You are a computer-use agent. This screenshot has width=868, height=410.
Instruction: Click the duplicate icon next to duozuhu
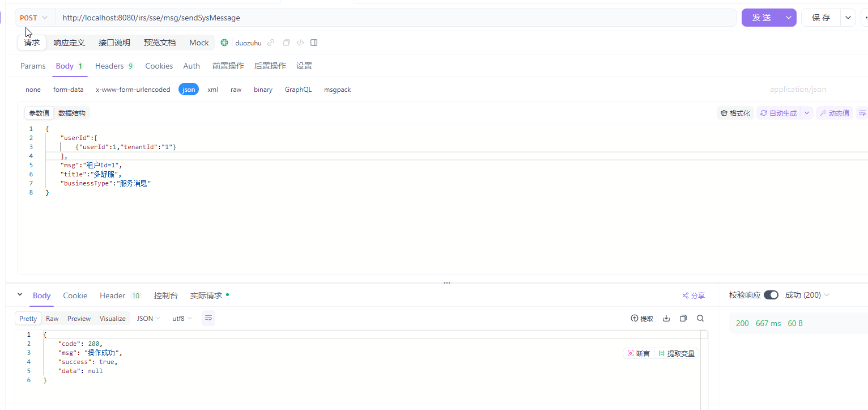tap(287, 43)
